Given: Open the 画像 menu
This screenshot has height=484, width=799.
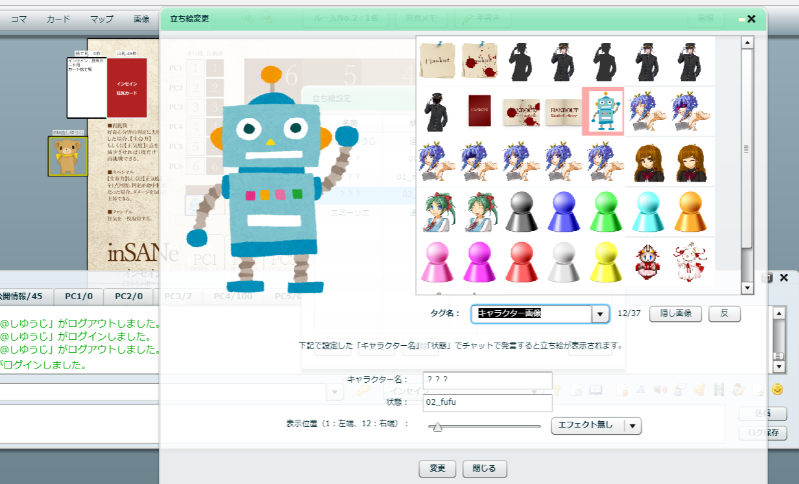Looking at the screenshot, I should click(x=141, y=19).
